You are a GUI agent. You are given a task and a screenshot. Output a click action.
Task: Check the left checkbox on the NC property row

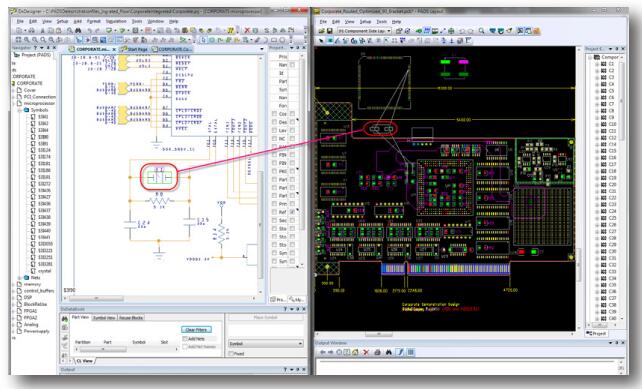pos(274,138)
